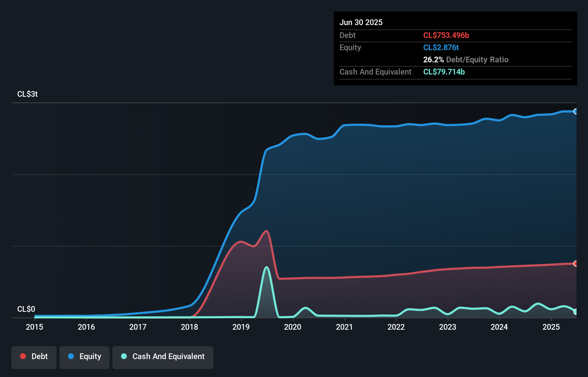588x377 pixels.
Task: Click the CL$3t y-axis label
Action: click(x=27, y=94)
